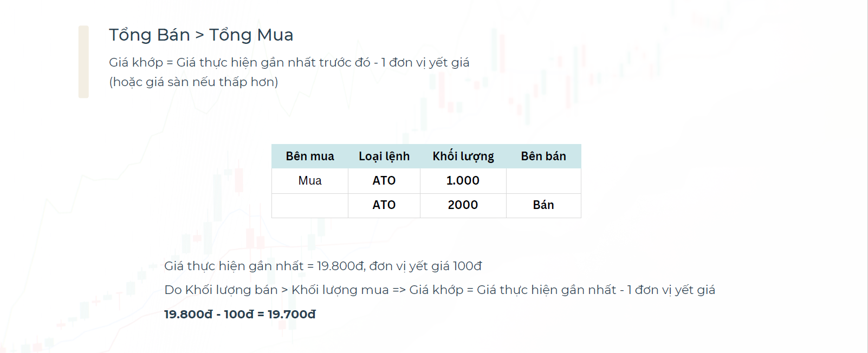Viewport: 868px width, 353px height.
Task: Click the empty Bên bán cell in first row
Action: 543,181
